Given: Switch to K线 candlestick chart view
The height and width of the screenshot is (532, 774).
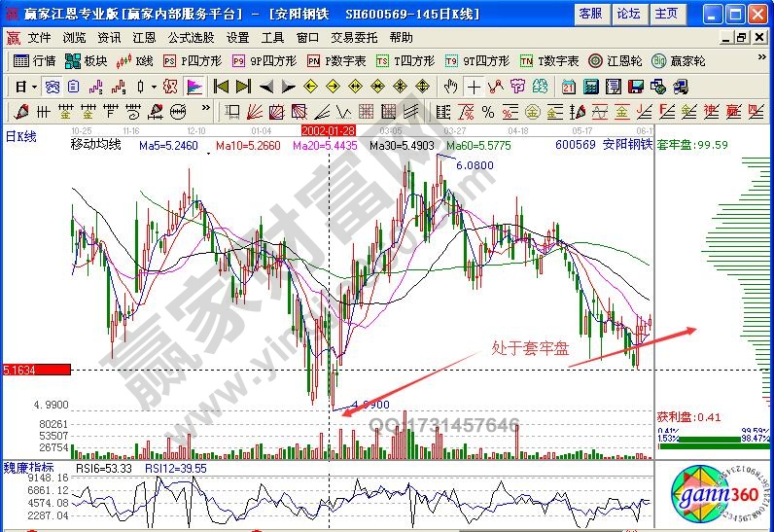Looking at the screenshot, I should (x=136, y=60).
